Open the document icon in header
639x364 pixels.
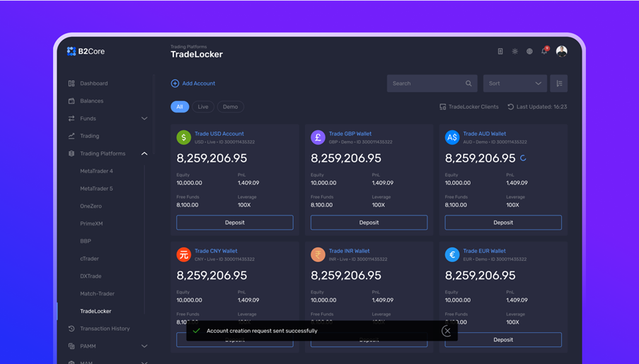coord(500,52)
